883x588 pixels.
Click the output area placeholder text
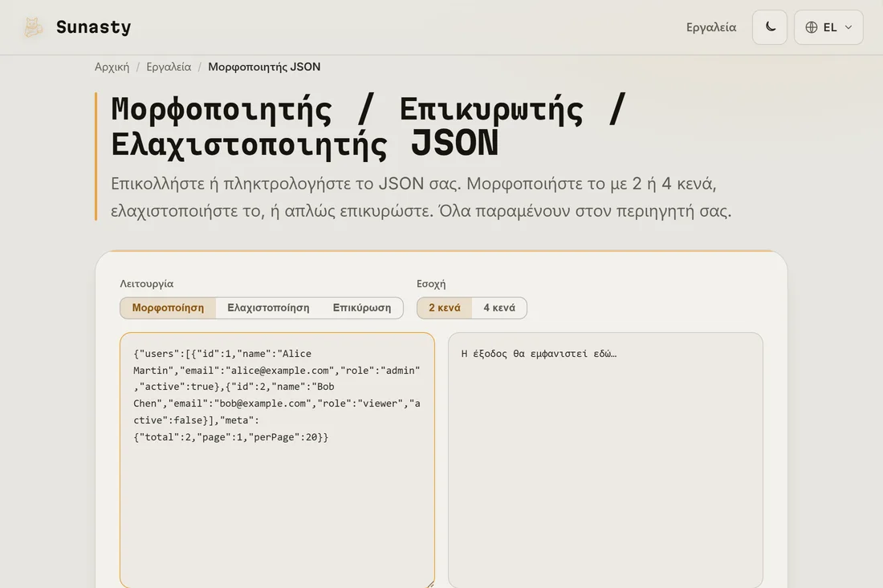click(539, 354)
